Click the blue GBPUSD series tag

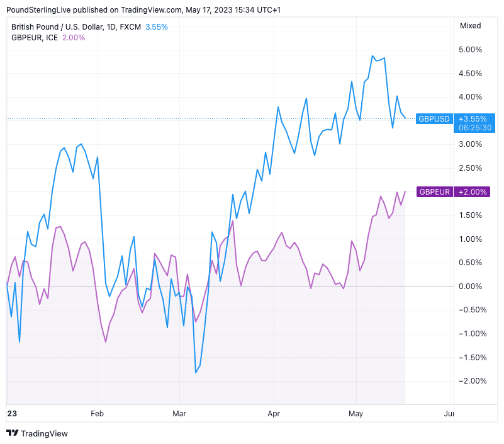pyautogui.click(x=434, y=118)
